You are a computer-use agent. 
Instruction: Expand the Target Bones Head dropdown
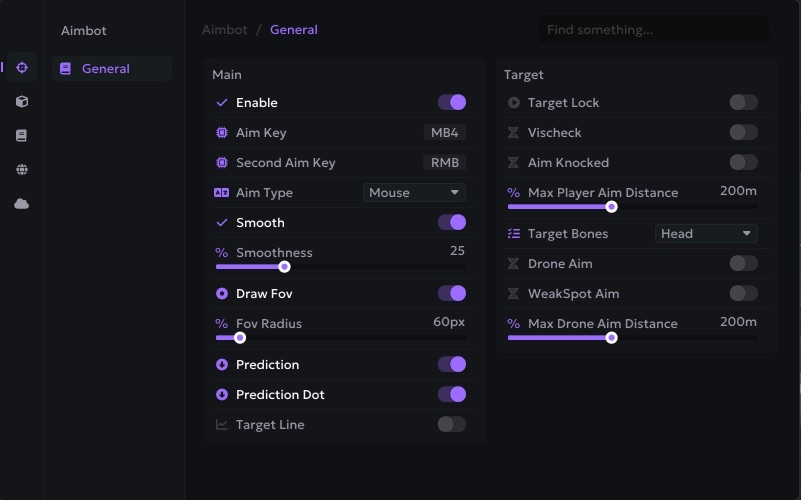(x=706, y=234)
